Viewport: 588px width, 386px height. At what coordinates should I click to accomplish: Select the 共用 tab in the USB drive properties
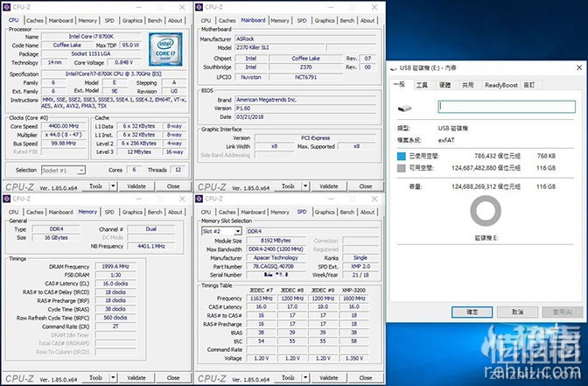467,85
